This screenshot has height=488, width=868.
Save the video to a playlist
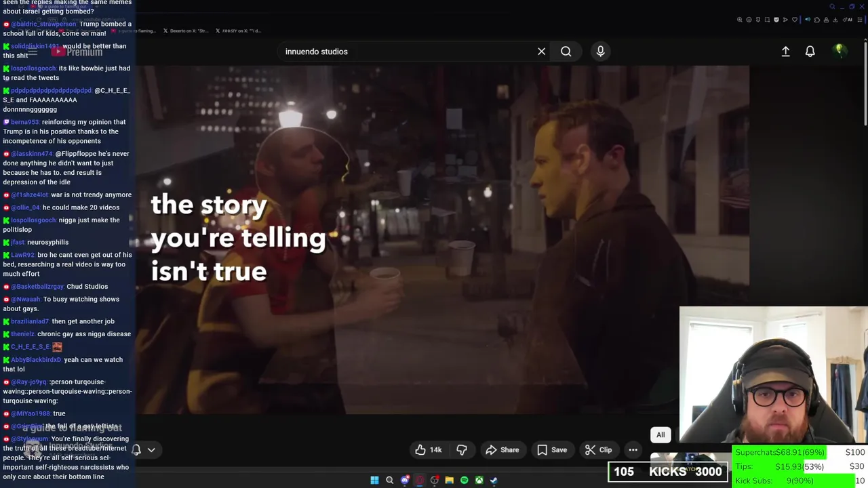click(x=551, y=449)
